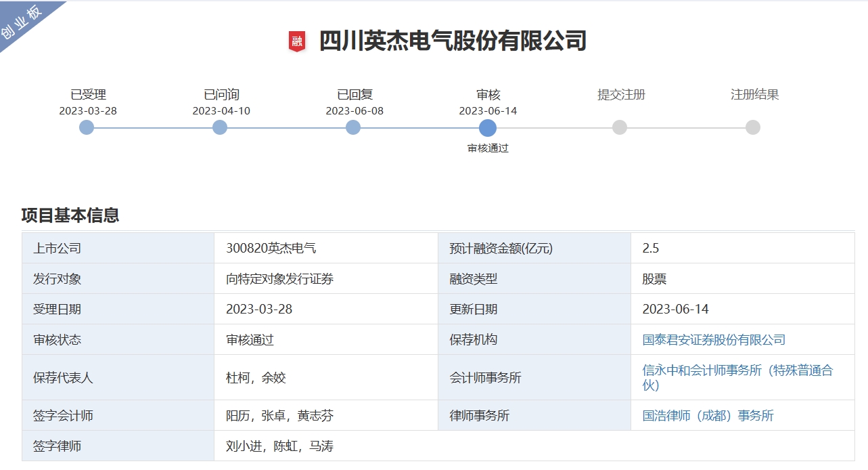The width and height of the screenshot is (868, 470).
Task: Click the 已回复 stage label
Action: [x=355, y=95]
